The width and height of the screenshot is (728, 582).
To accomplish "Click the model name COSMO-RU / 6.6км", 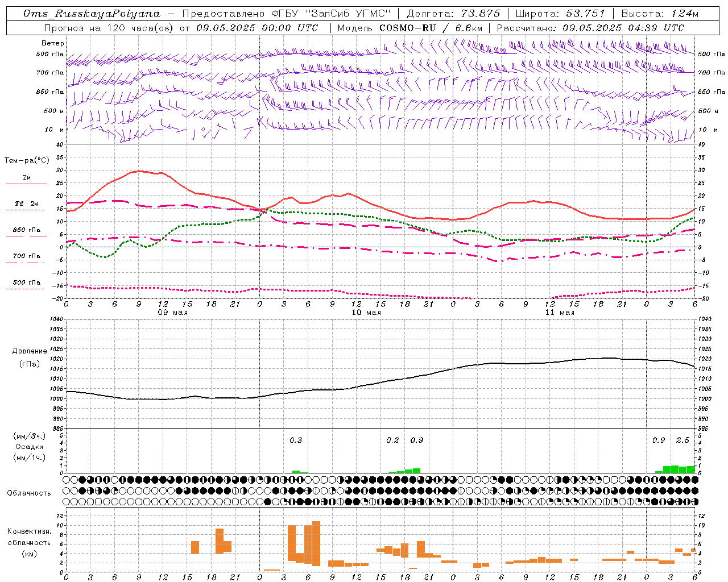I will point(431,28).
